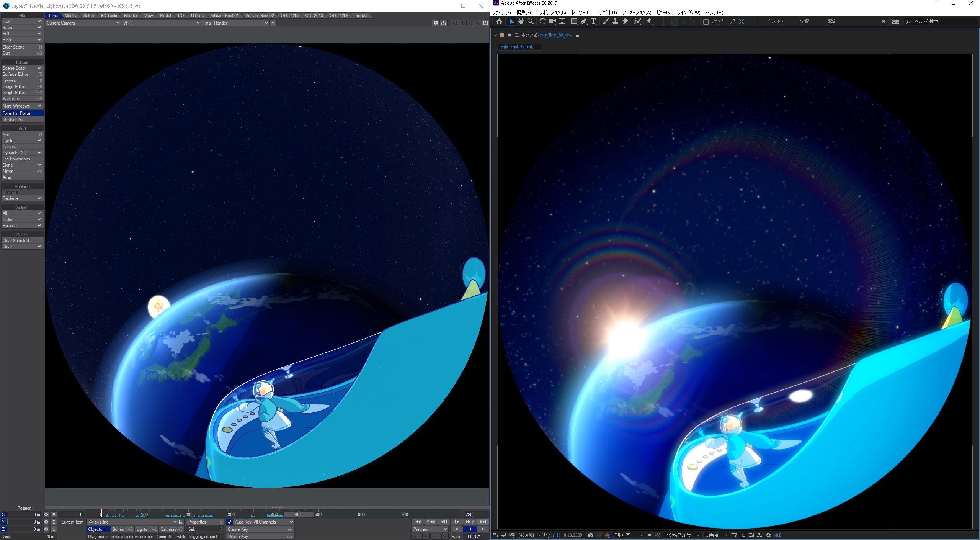980x540 pixels.
Task: Click adjust exposure value +0.0
Action: [777, 535]
